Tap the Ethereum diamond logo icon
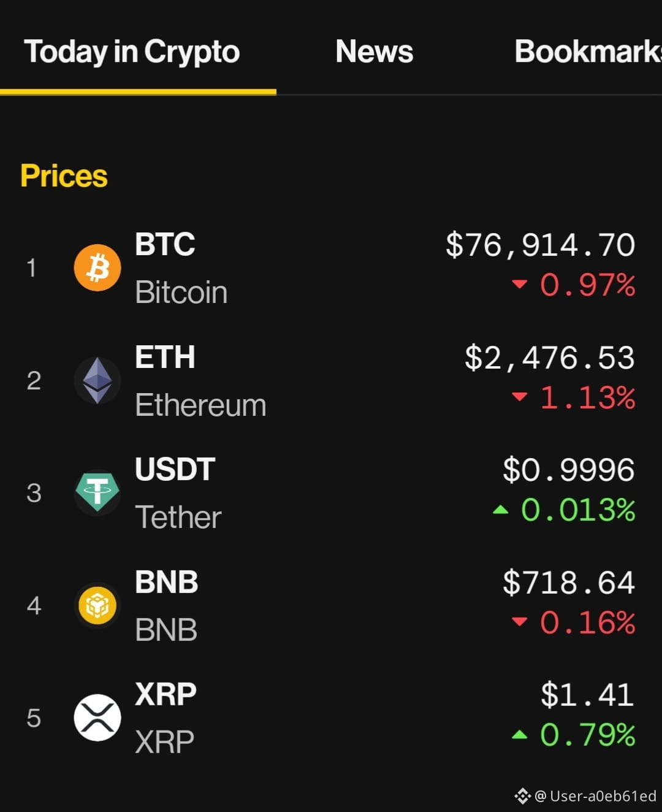The height and width of the screenshot is (812, 662). point(97,380)
